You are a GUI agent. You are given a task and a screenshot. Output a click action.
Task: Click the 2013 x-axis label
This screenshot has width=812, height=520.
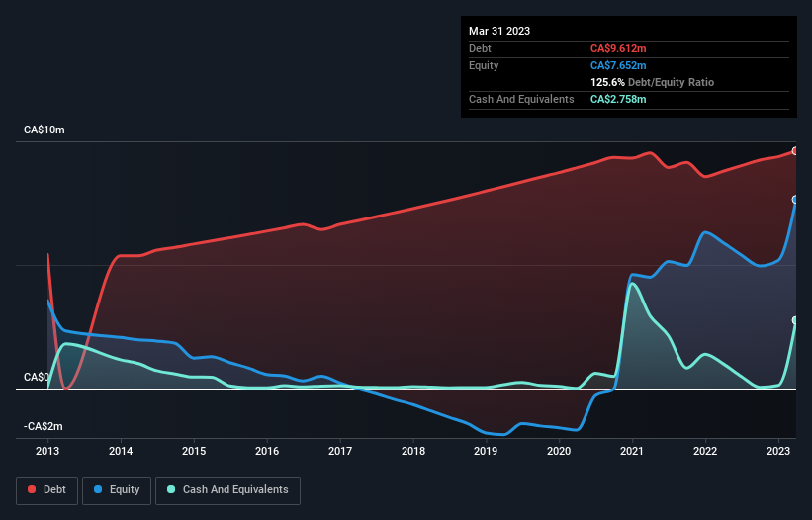(47, 451)
